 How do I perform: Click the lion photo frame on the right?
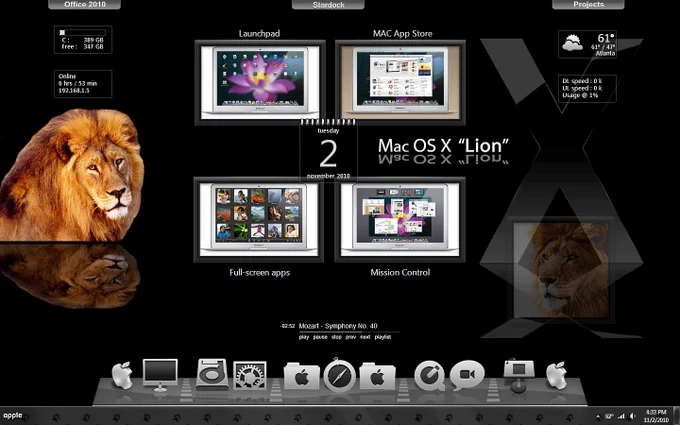(561, 270)
